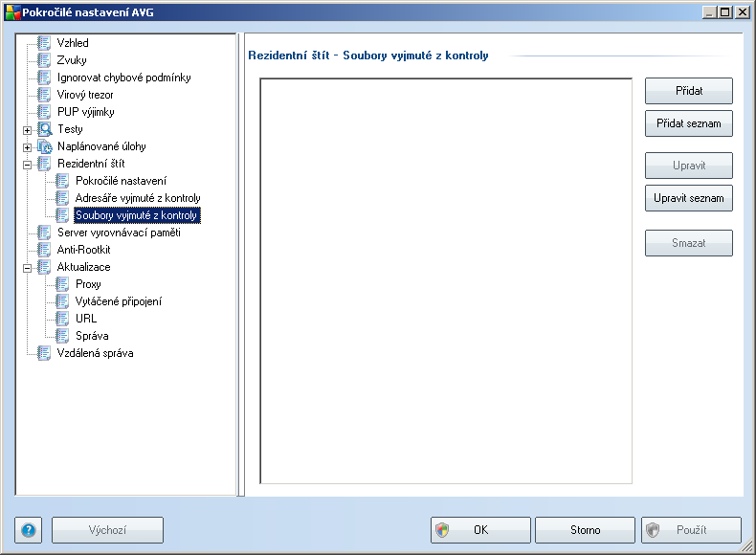The width and height of the screenshot is (756, 555).
Task: Click the Smazat button
Action: click(x=689, y=243)
